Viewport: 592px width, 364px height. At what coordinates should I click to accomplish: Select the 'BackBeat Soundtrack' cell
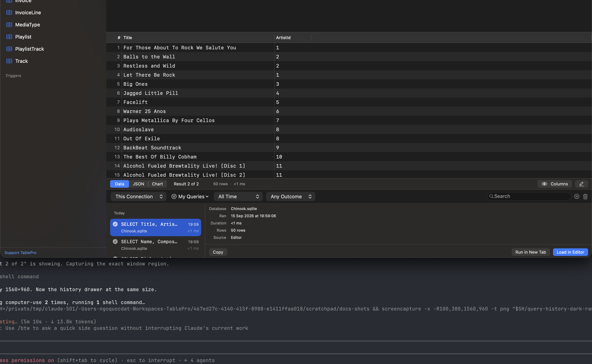(198, 148)
